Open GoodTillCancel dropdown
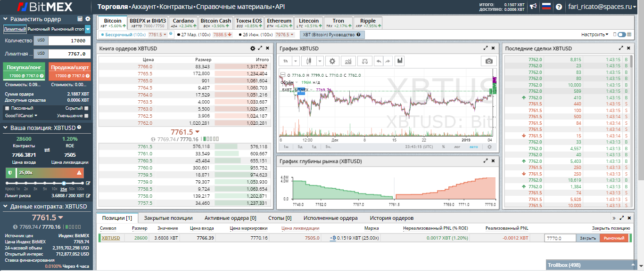 click(x=21, y=115)
